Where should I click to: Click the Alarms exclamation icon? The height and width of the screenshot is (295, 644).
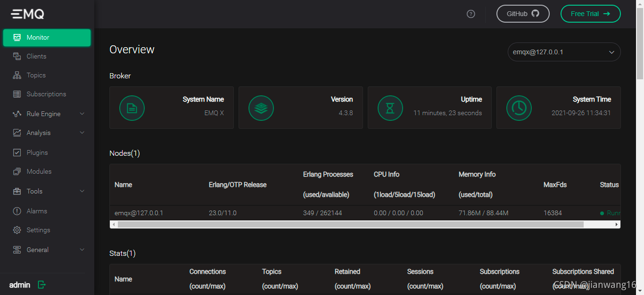17,211
